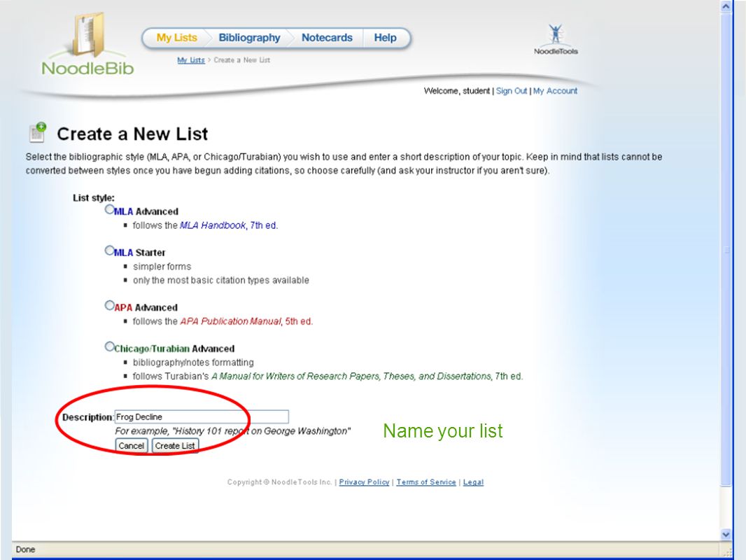Open the Help tab
The image size is (746, 560).
(385, 38)
